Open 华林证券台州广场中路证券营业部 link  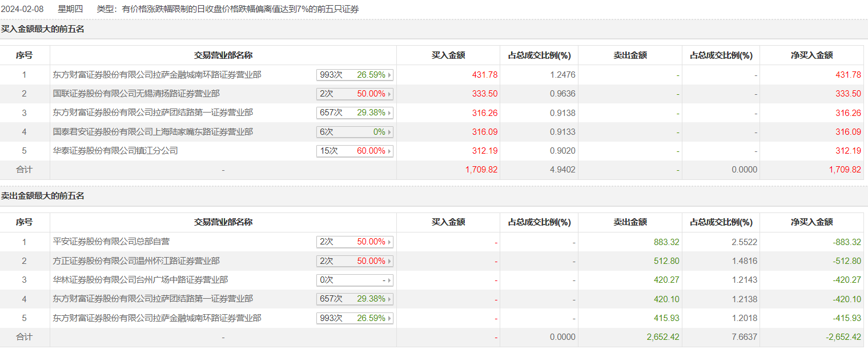[x=140, y=280]
